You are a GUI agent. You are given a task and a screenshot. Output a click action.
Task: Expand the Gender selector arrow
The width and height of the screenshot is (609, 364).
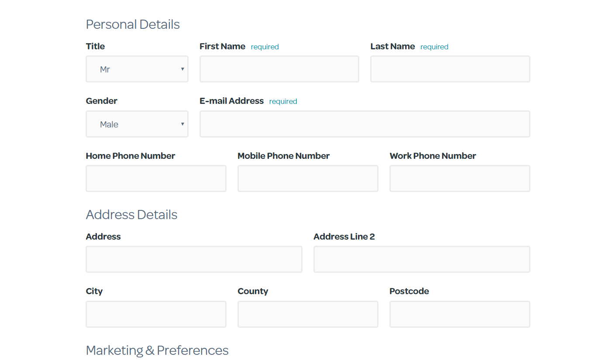tap(182, 124)
